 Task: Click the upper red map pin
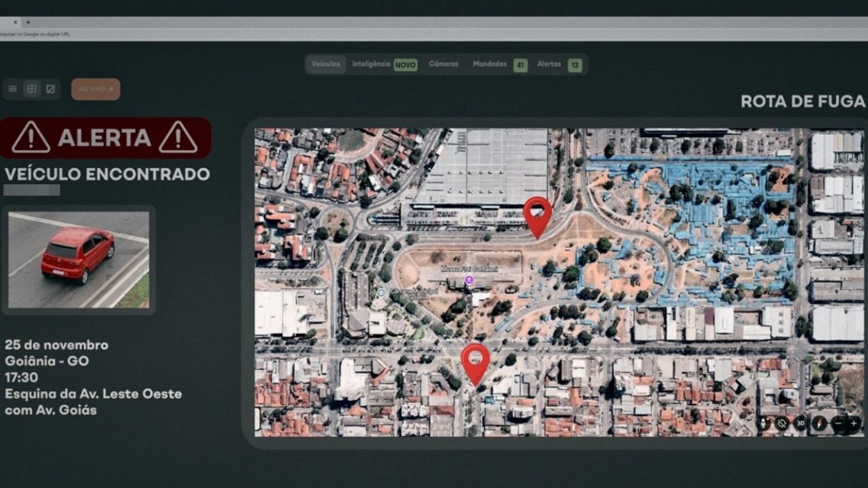pos(538,215)
